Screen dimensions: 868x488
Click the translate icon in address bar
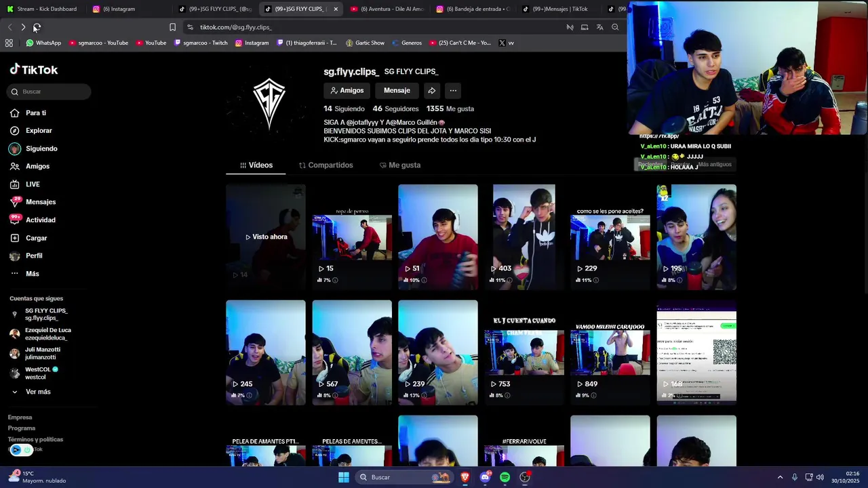(599, 27)
